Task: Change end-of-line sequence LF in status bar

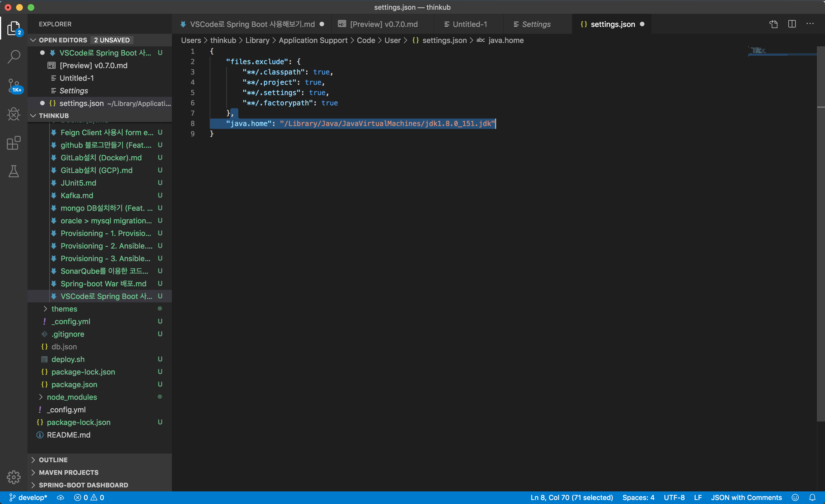Action: pos(698,497)
